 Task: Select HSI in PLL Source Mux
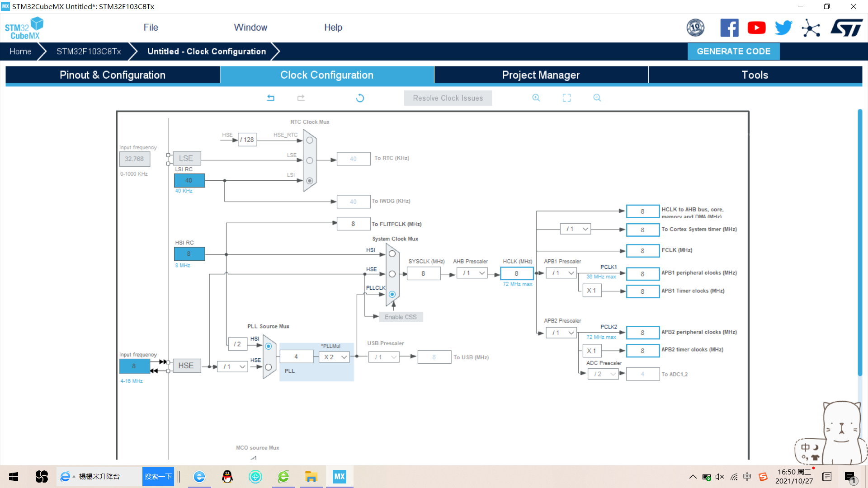pos(269,346)
